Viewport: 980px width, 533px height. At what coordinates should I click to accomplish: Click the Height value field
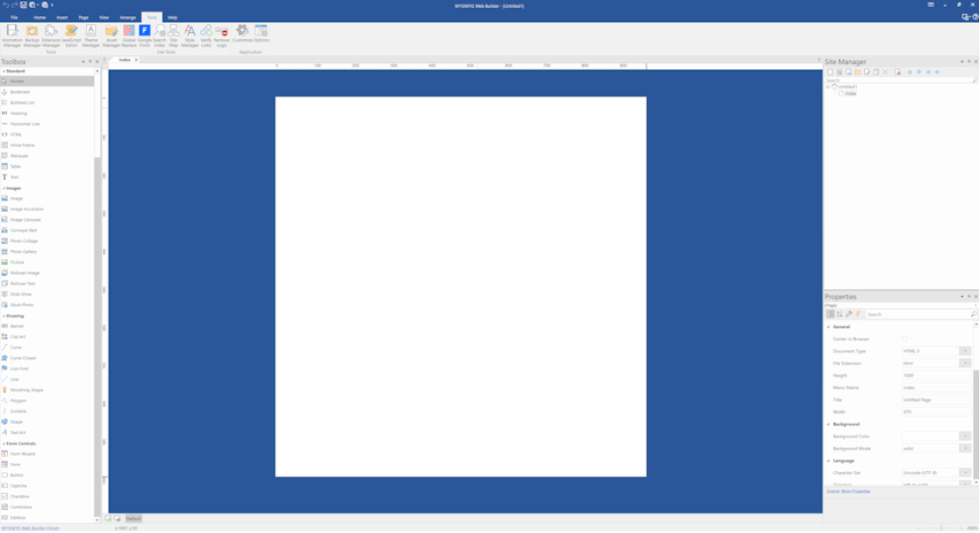936,375
